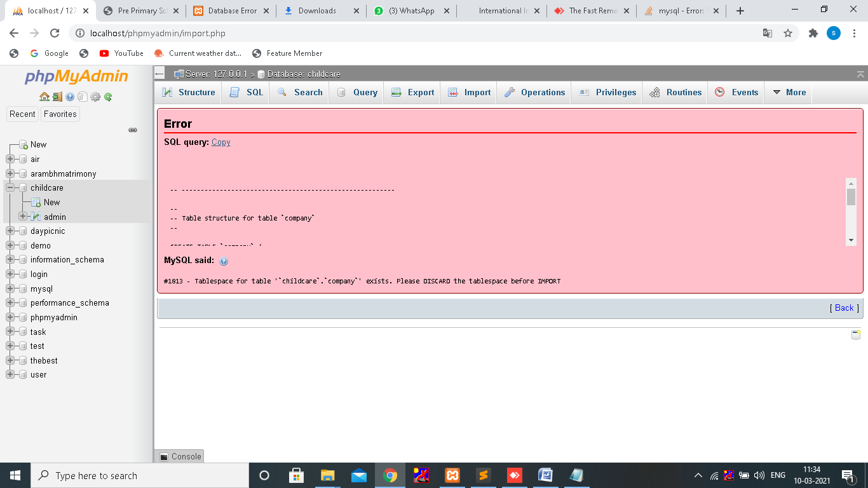Screen dimensions: 868x488
Task: Click the log out door icon
Action: [x=57, y=97]
